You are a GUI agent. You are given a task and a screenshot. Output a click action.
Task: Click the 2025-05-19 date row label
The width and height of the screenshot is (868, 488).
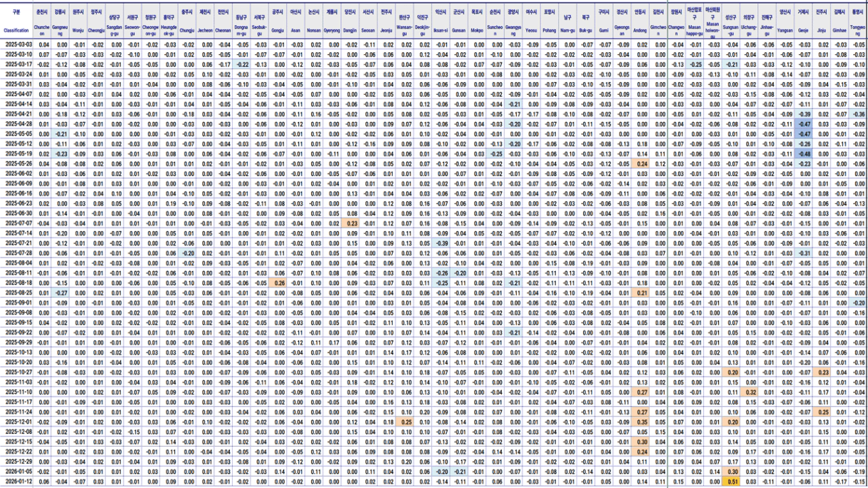(16, 153)
